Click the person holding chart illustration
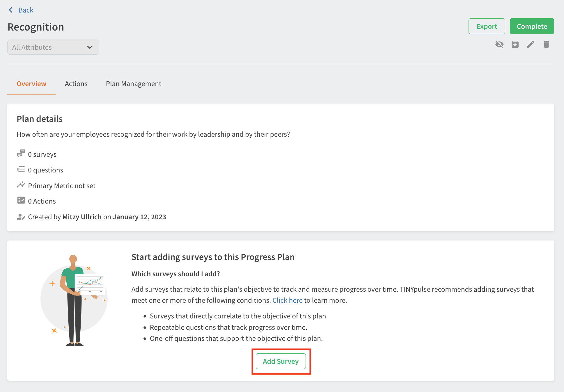Image resolution: width=564 pixels, height=392 pixels. click(75, 300)
